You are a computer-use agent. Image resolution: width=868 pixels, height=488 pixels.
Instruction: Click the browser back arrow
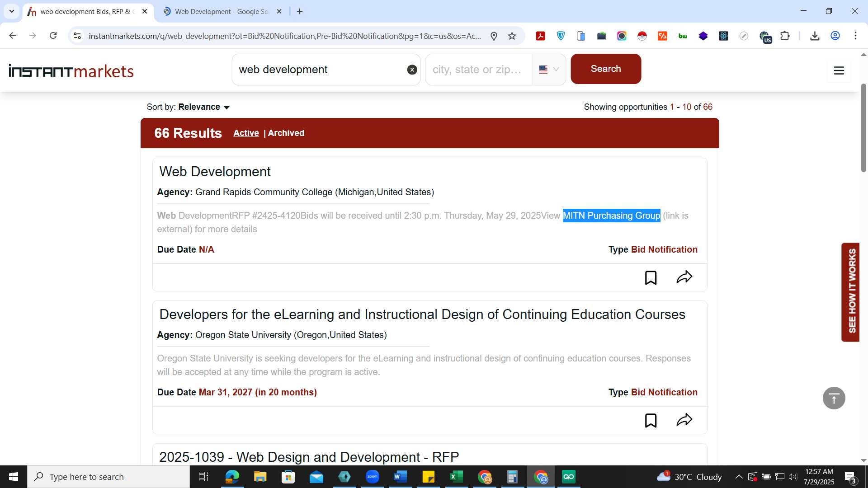point(13,36)
